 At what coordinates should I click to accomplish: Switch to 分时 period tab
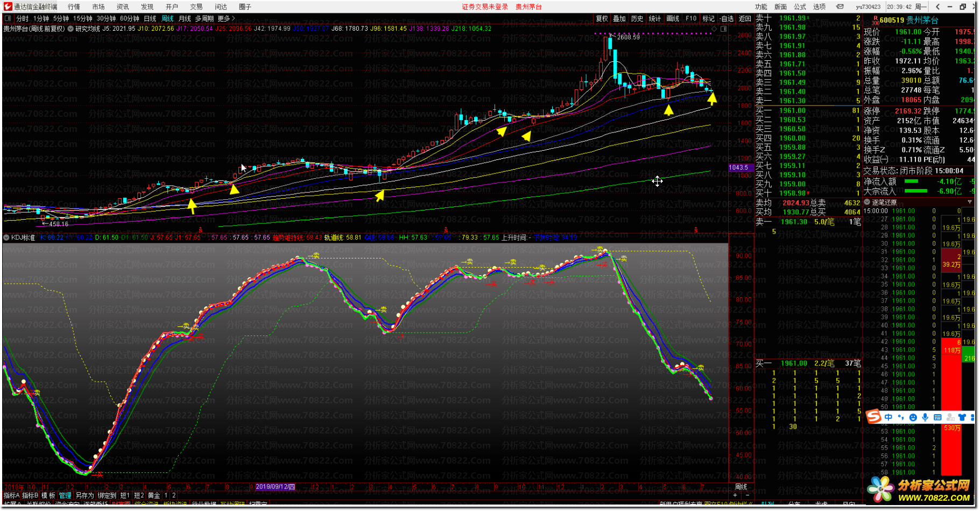point(22,18)
